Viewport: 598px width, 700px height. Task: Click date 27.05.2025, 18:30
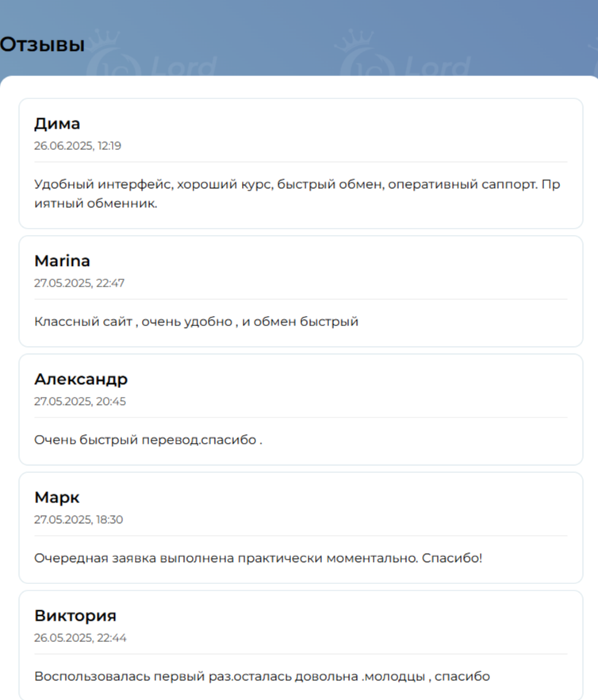click(x=79, y=520)
